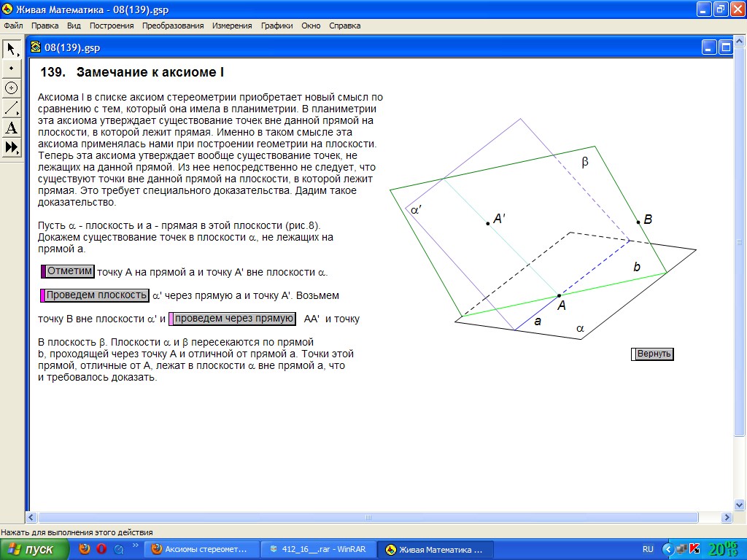Select the Compass circle tool

pyautogui.click(x=11, y=88)
